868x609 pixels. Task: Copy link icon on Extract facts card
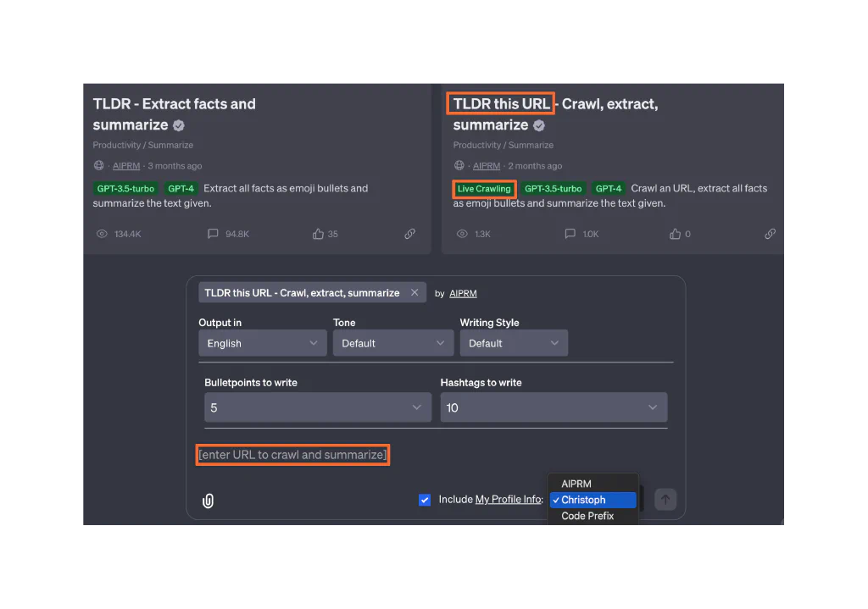(409, 234)
